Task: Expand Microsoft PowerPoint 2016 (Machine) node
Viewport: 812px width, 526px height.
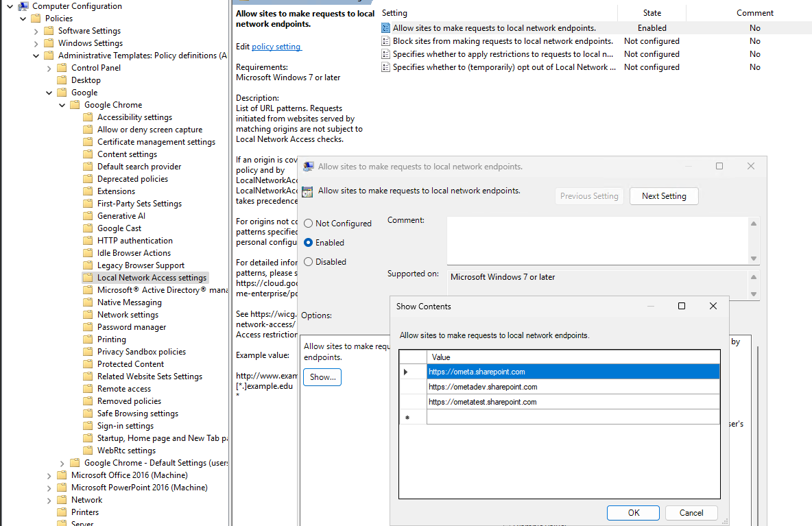Action: 49,488
